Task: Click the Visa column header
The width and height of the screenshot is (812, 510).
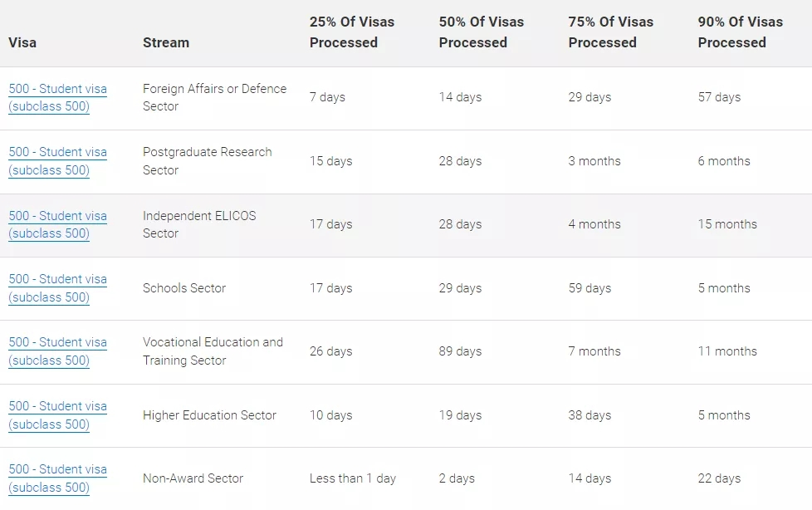Action: click(22, 42)
